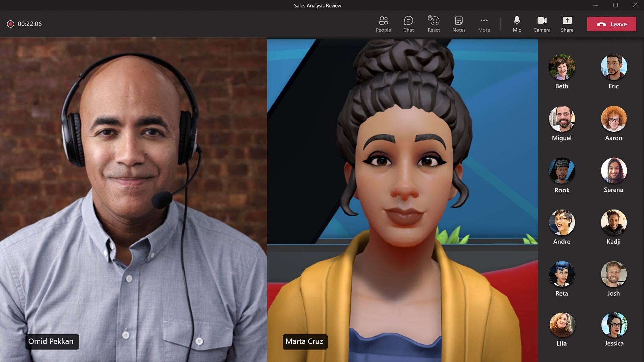Start screen sharing with Share

click(x=567, y=24)
